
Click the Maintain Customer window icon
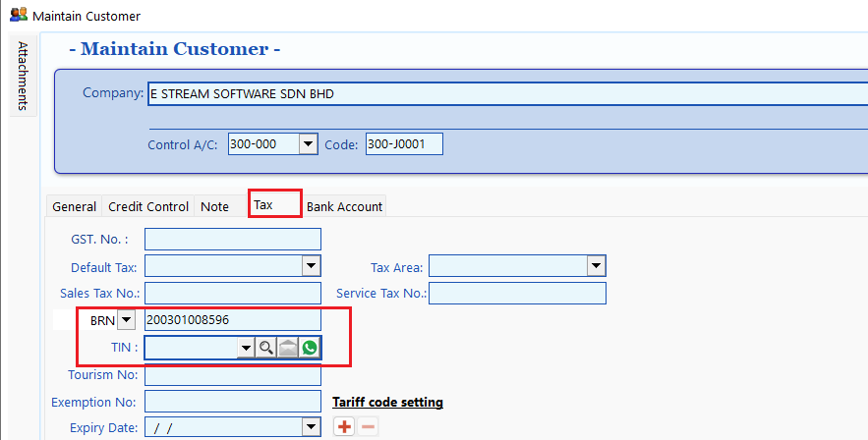coord(18,16)
